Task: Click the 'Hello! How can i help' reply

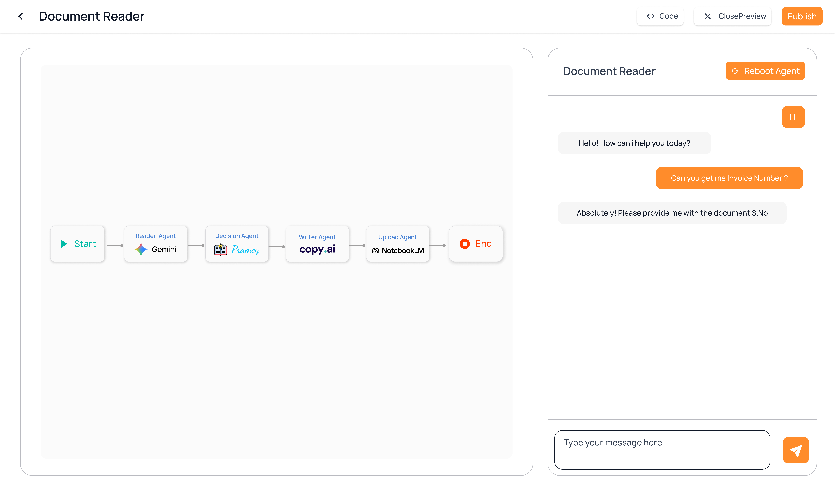Action: click(634, 143)
